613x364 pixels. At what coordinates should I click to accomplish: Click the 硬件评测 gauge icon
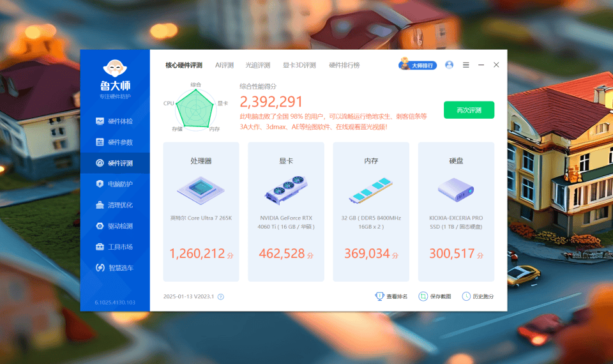pyautogui.click(x=100, y=163)
